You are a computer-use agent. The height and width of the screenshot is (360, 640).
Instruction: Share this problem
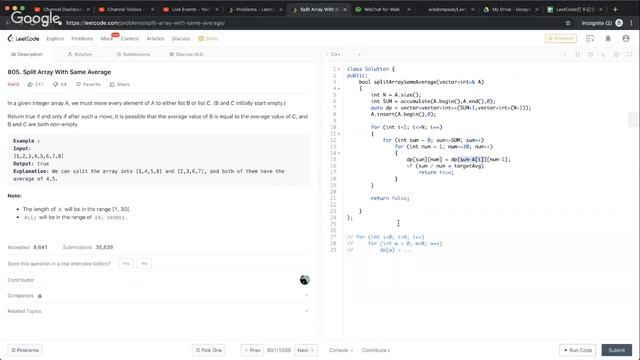click(120, 84)
